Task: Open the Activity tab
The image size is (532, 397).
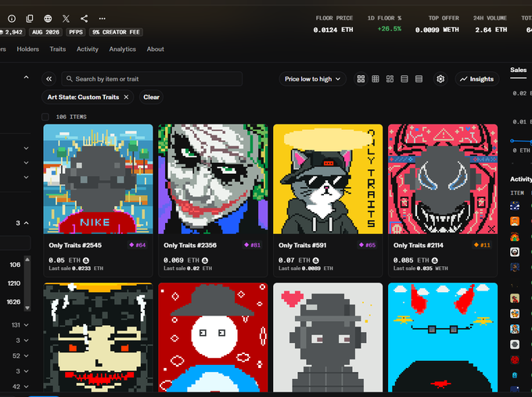Action: point(87,49)
